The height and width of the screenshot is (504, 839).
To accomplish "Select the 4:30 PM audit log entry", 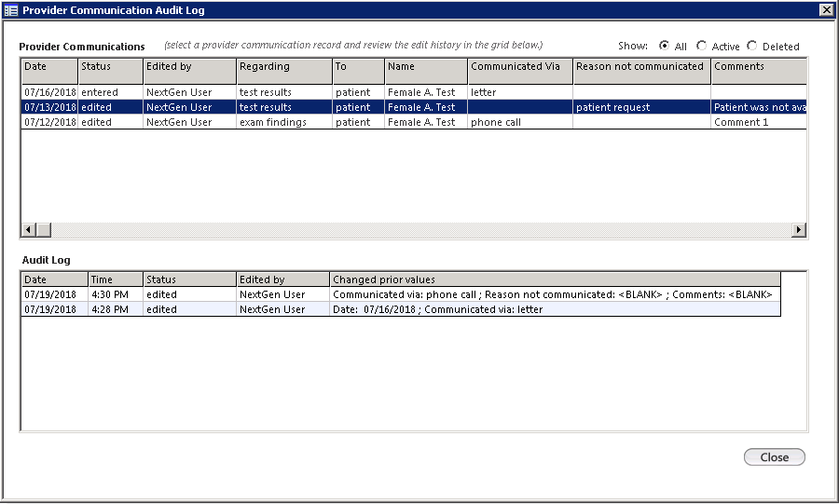I will 401,294.
